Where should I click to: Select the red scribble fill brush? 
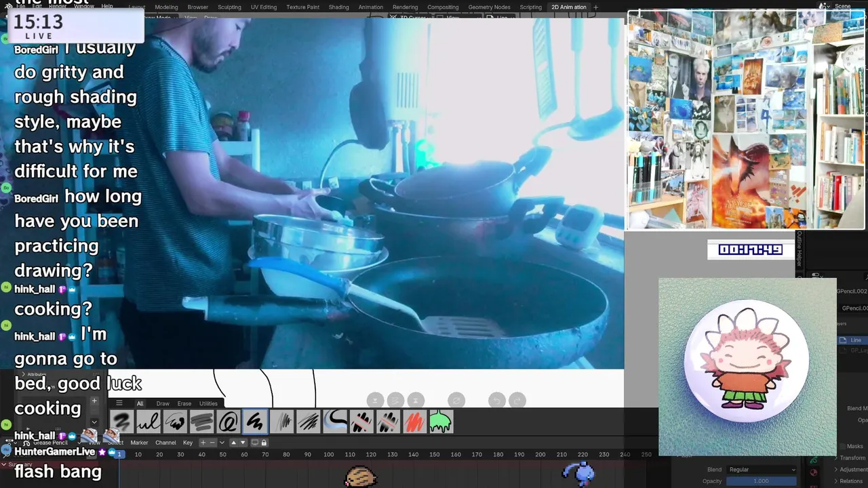click(x=415, y=422)
